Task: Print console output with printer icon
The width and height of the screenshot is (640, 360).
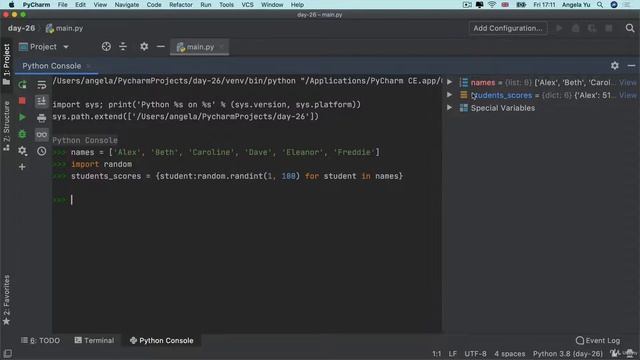Action: point(42,118)
